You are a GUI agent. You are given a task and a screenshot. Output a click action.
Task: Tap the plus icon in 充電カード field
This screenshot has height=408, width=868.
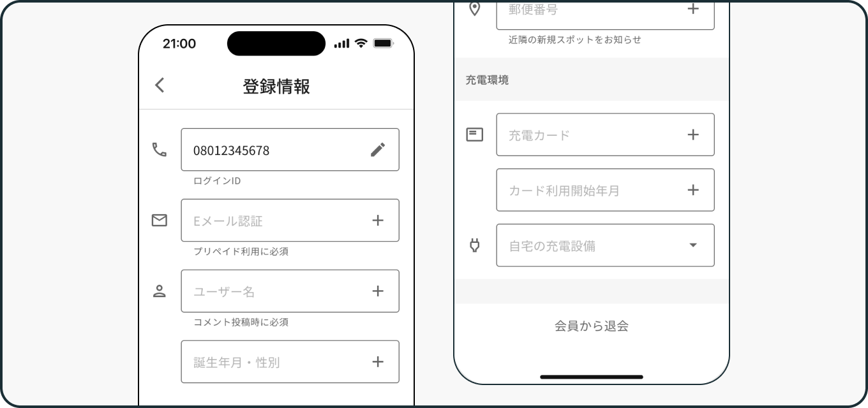pyautogui.click(x=693, y=135)
